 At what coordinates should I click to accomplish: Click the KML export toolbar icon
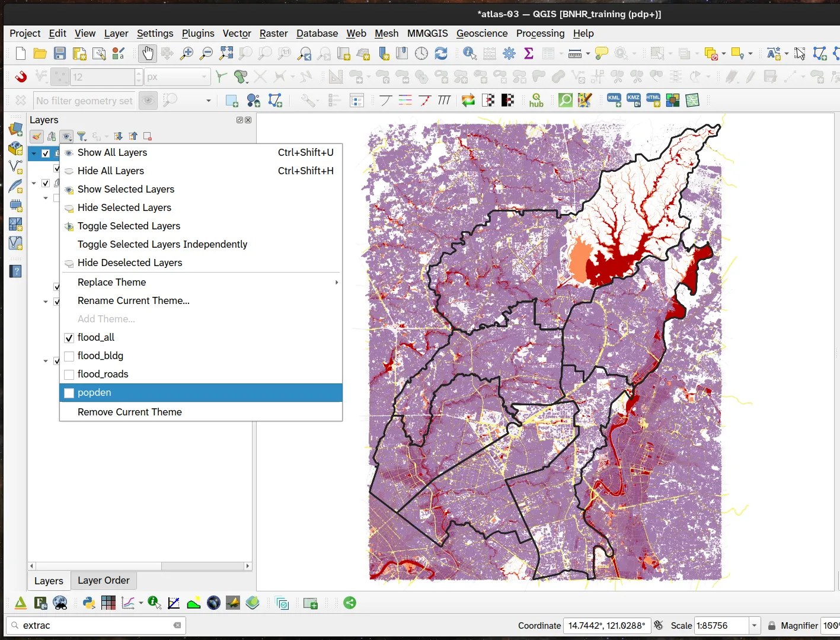pos(614,101)
